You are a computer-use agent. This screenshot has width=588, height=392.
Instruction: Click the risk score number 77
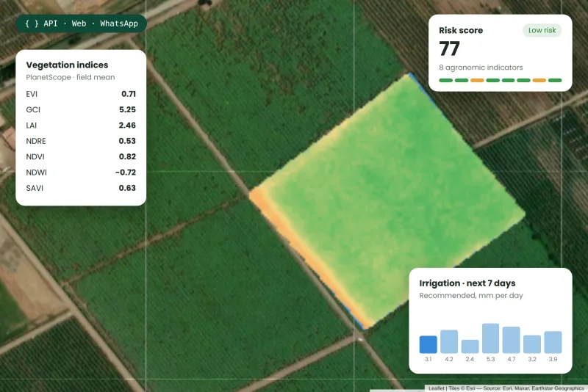click(x=449, y=48)
